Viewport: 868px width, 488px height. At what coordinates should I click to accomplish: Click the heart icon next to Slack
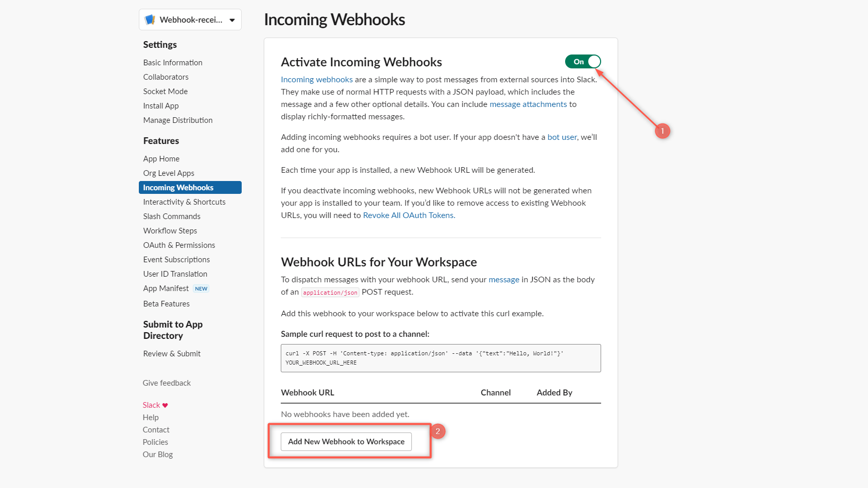click(165, 405)
